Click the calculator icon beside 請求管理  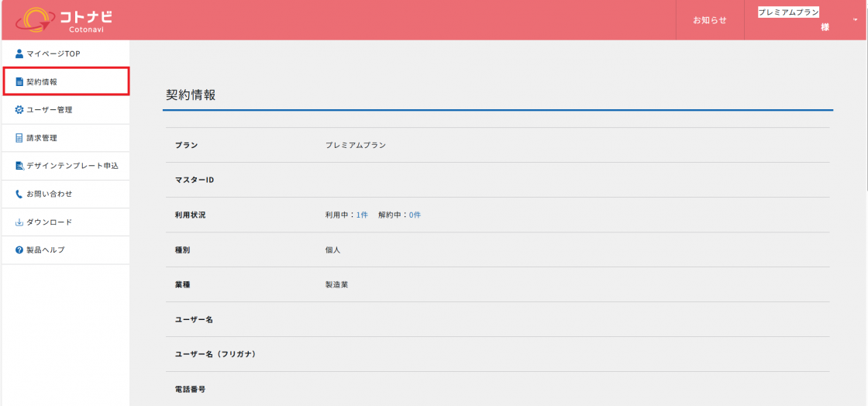coord(19,138)
